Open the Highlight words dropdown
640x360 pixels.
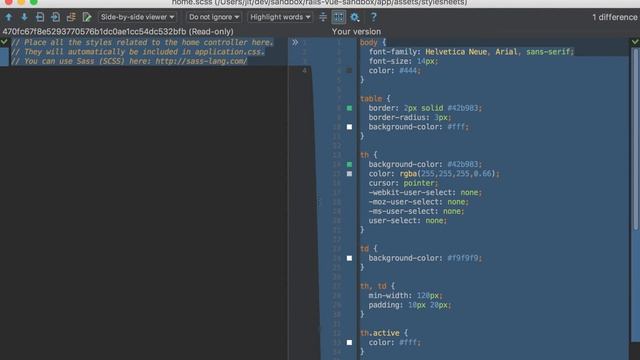(x=280, y=17)
